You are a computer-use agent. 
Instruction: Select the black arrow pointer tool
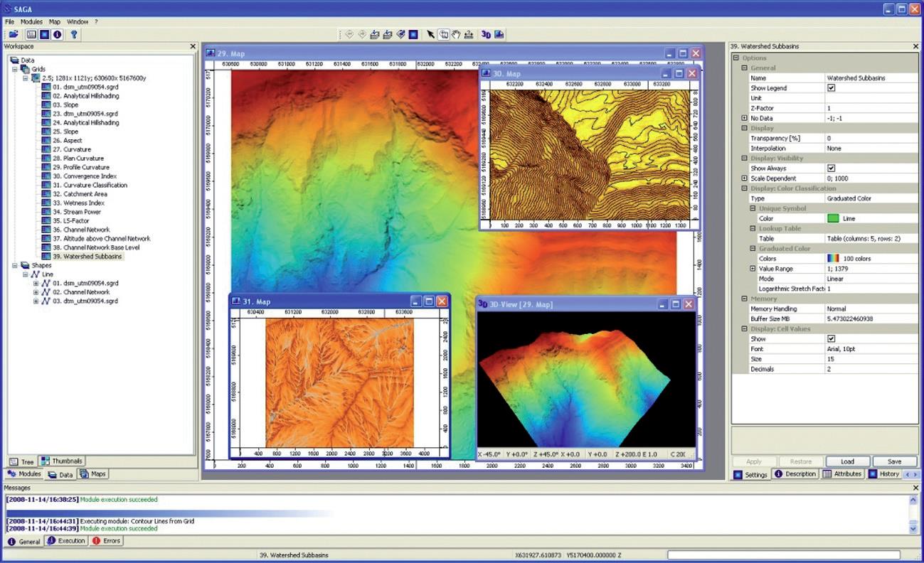click(430, 34)
